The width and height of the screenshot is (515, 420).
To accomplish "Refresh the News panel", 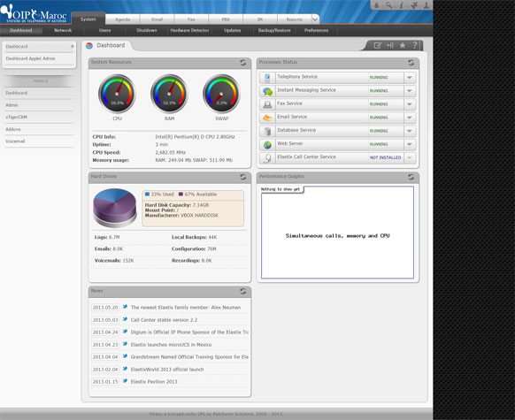I will 243,291.
